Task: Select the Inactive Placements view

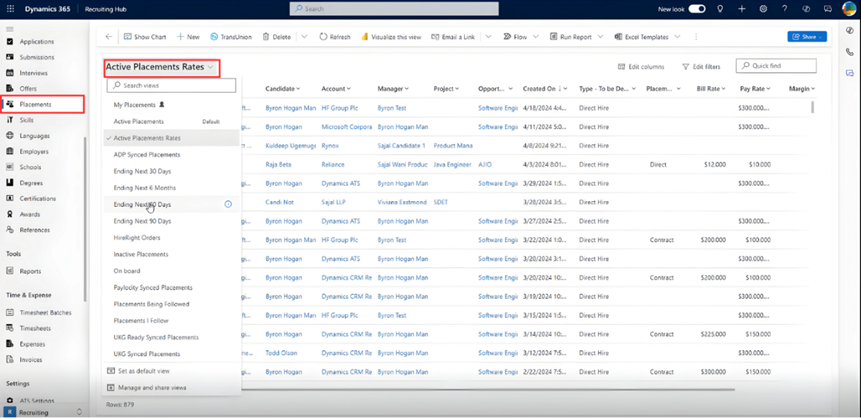Action: 171,254
